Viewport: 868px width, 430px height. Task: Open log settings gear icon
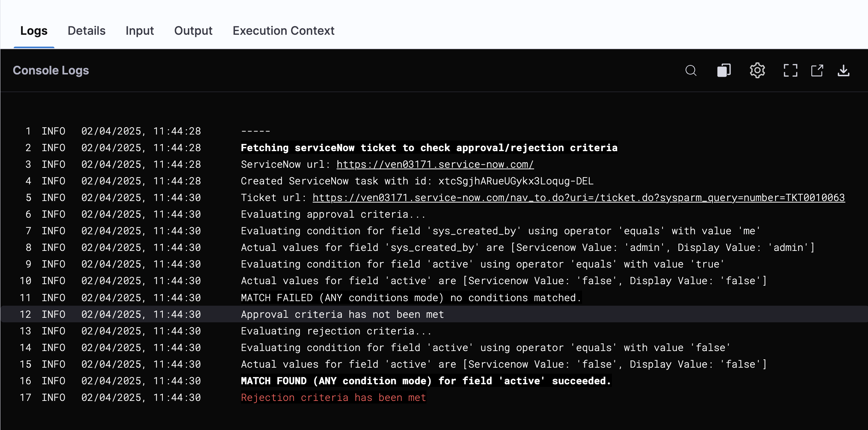click(757, 71)
